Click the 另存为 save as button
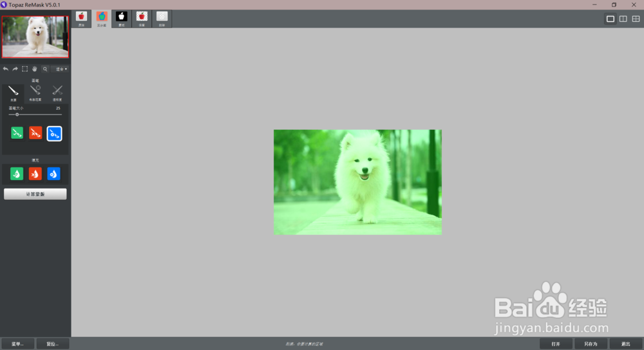Screen dimensions: 644x350 591,344
